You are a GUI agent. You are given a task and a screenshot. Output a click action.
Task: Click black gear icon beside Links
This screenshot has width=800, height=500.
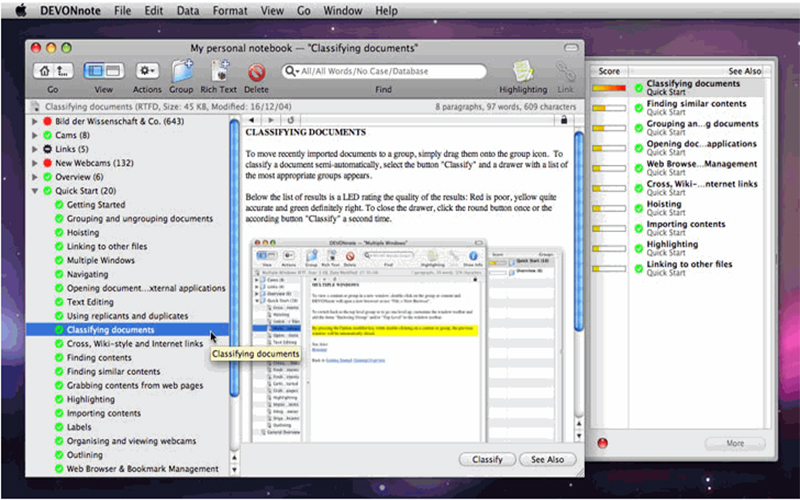(x=47, y=149)
